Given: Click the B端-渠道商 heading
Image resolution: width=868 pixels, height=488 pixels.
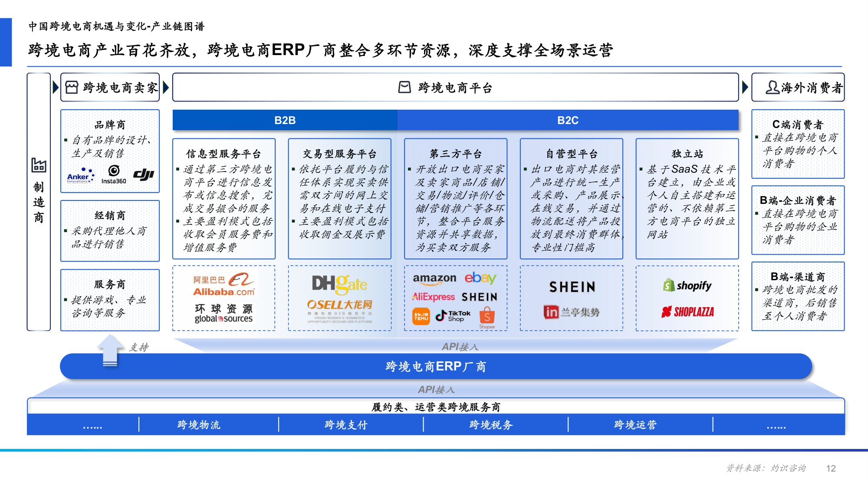Looking at the screenshot, I should [x=798, y=277].
